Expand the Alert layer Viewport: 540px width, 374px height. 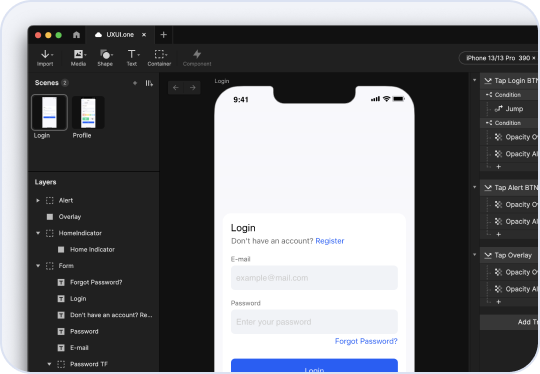pos(38,200)
